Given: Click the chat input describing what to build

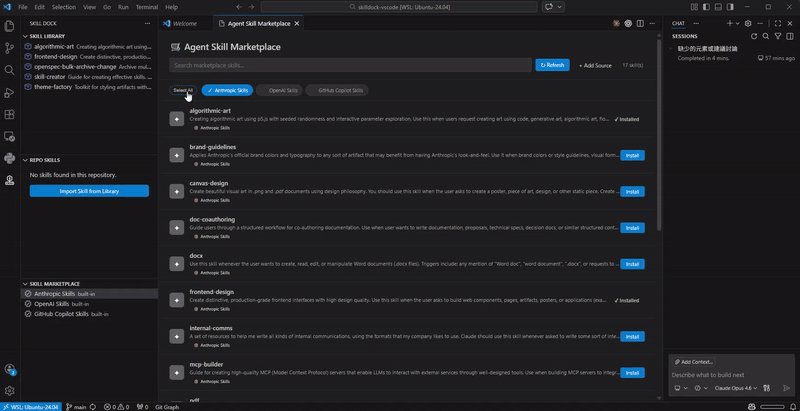Looking at the screenshot, I should [732, 375].
